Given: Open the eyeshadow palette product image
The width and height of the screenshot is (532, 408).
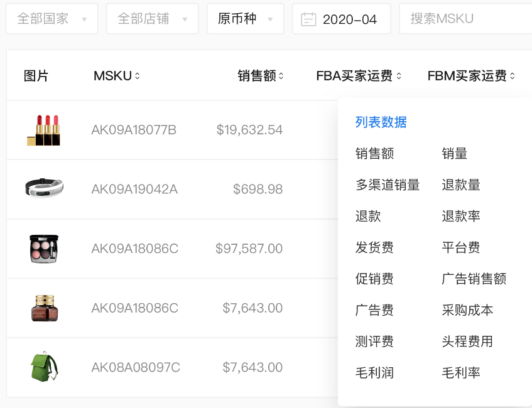Looking at the screenshot, I should [x=44, y=249].
